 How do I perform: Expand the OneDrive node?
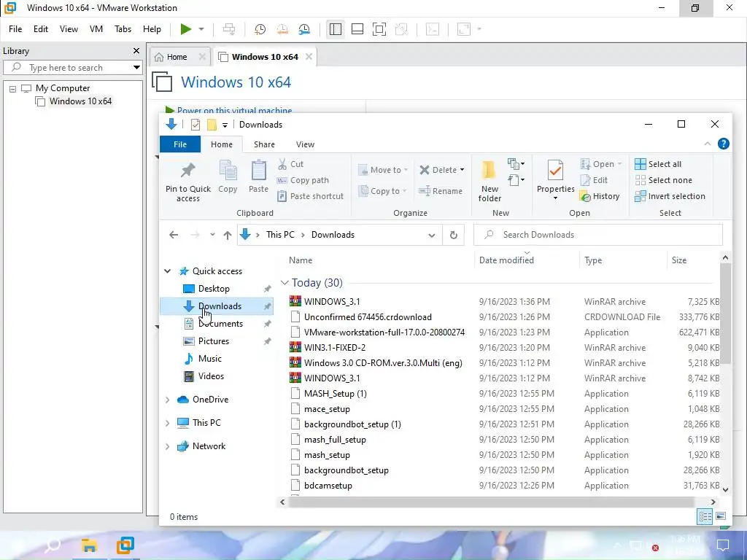(x=168, y=400)
